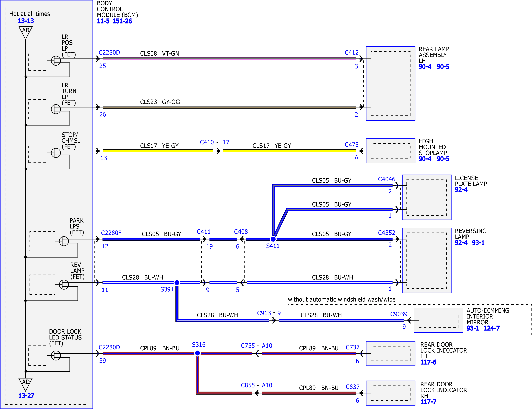Viewport: 532px width, 409px height.
Task: Click connector label C837
Action: [353, 387]
